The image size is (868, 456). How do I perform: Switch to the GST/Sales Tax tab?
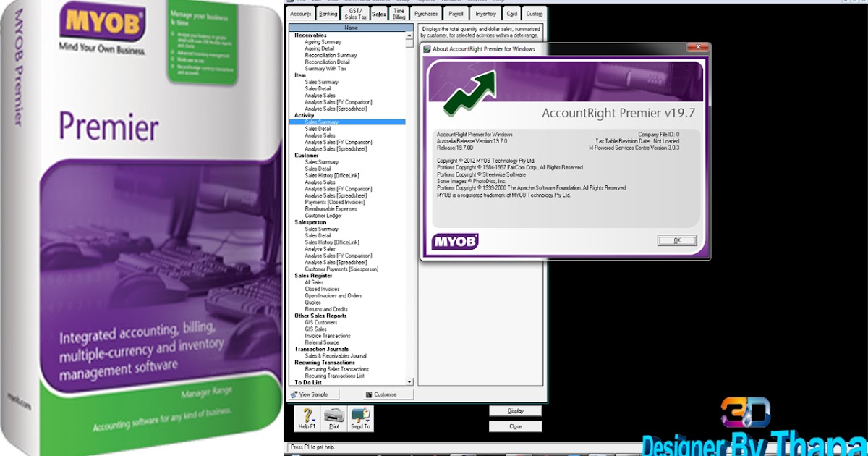[x=354, y=12]
